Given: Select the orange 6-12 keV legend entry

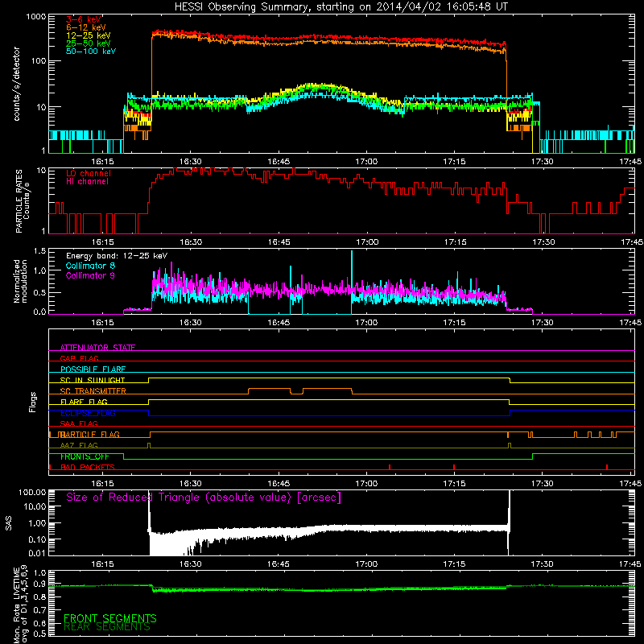Looking at the screenshot, I should point(86,27).
